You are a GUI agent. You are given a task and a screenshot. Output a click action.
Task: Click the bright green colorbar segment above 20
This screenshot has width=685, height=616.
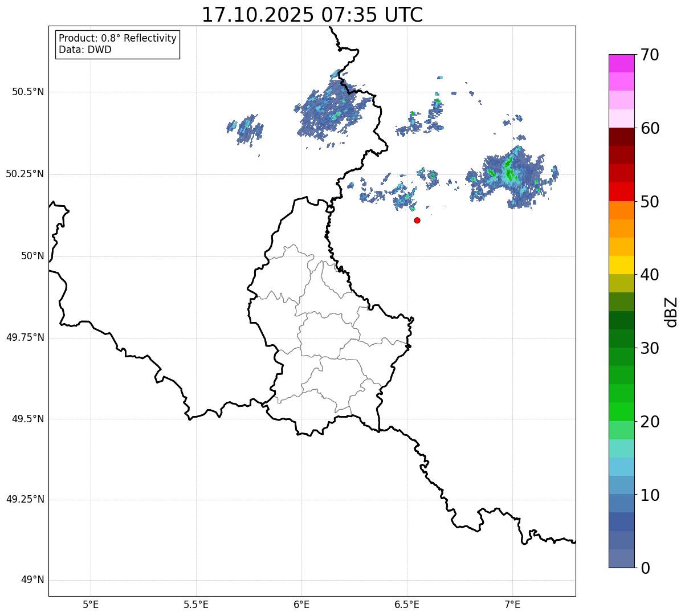(621, 412)
